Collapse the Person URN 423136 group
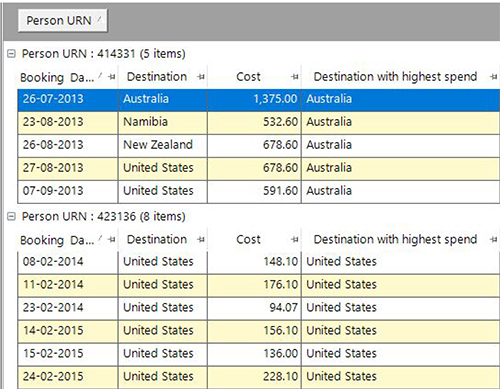Image resolution: width=500 pixels, height=389 pixels. click(x=11, y=217)
